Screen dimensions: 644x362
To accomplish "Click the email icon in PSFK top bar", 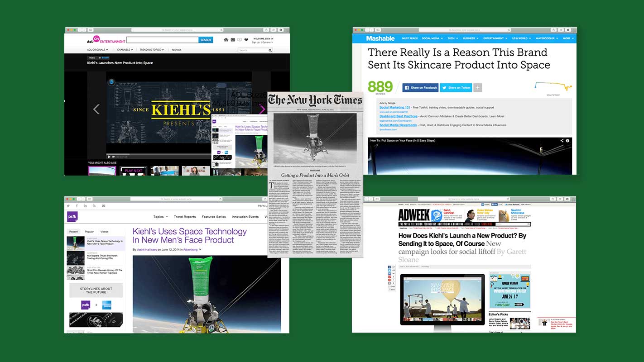I will 103,206.
